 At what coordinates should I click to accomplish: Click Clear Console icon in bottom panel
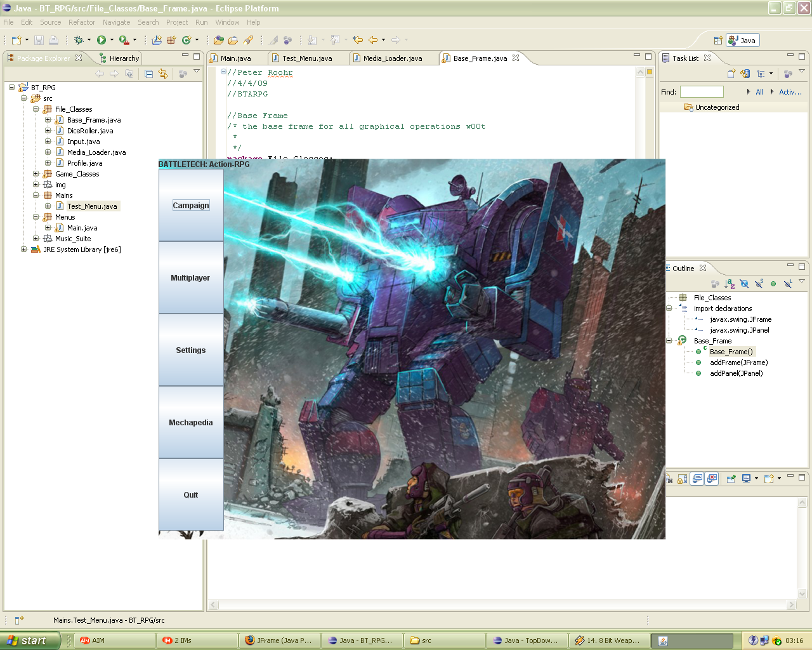(669, 479)
